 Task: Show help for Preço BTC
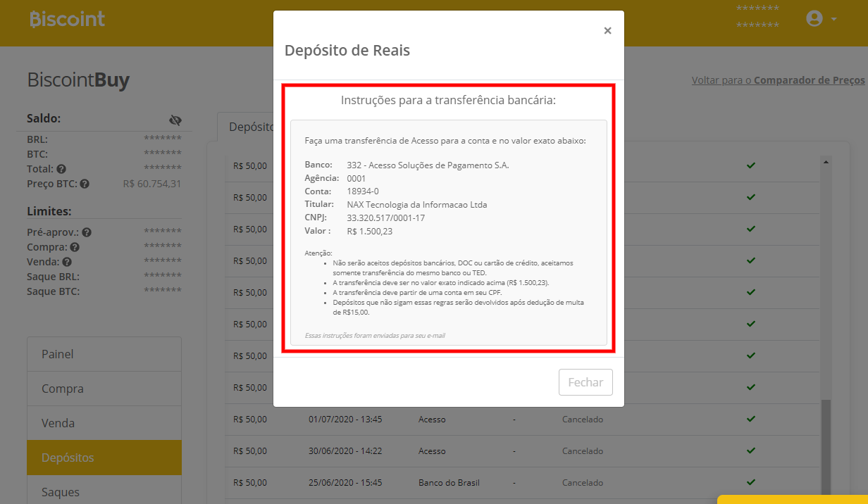coord(85,184)
